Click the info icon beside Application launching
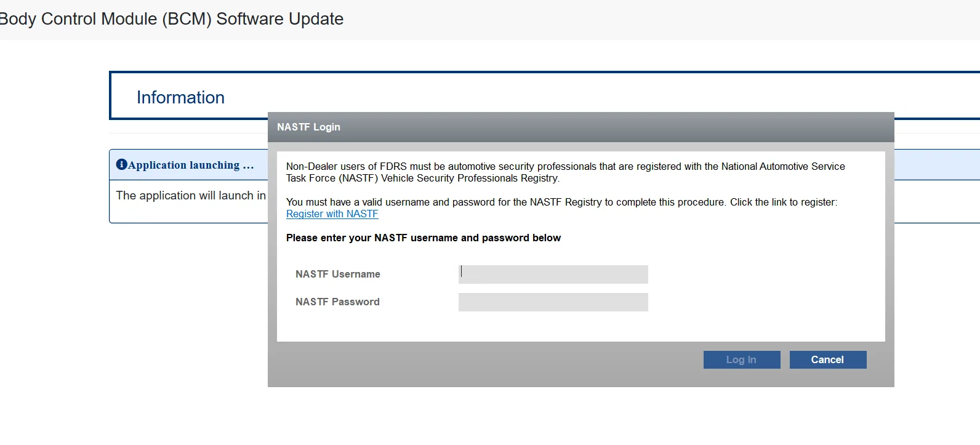The image size is (980, 445). [121, 164]
